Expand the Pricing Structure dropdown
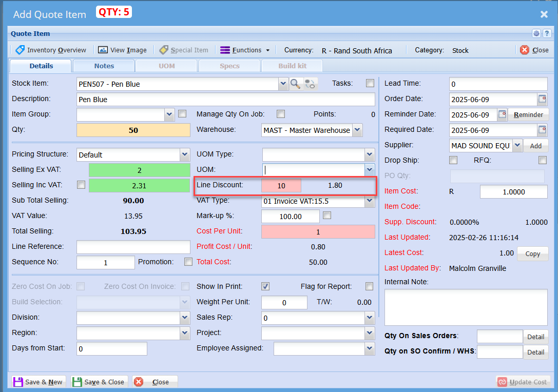This screenshot has width=558, height=392. pyautogui.click(x=185, y=154)
